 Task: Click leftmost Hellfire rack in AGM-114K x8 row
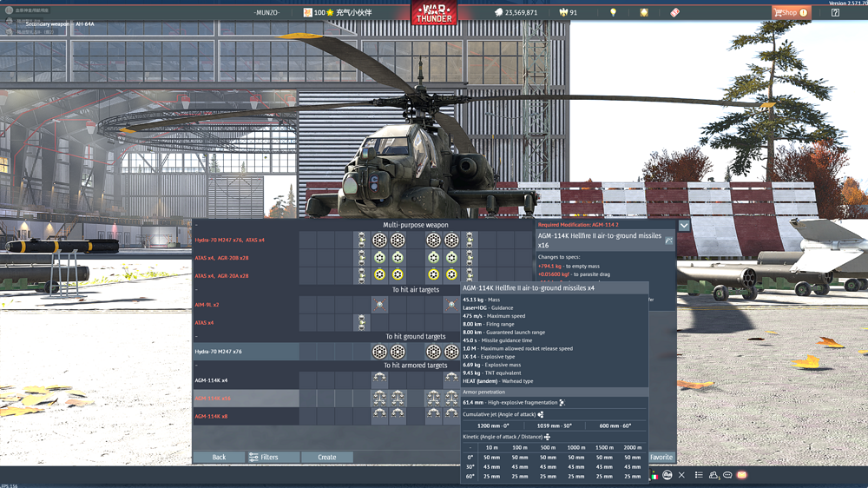[379, 413]
